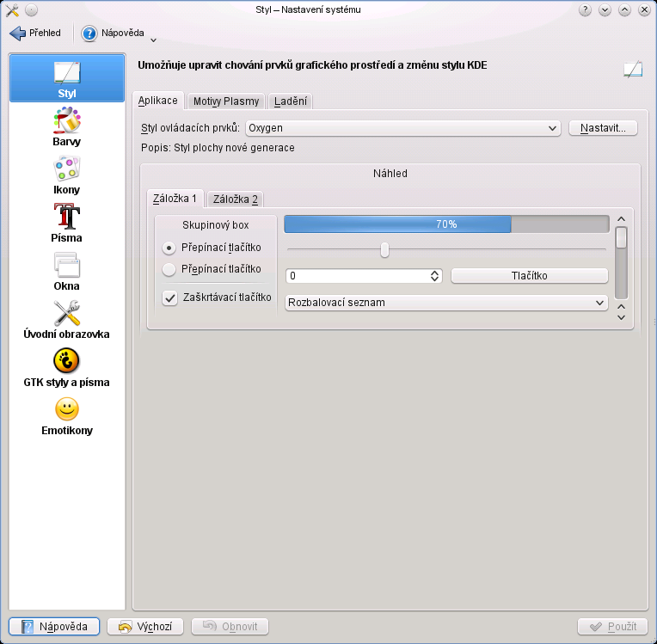Click the Výchozí defaults button
657x644 pixels.
145,627
